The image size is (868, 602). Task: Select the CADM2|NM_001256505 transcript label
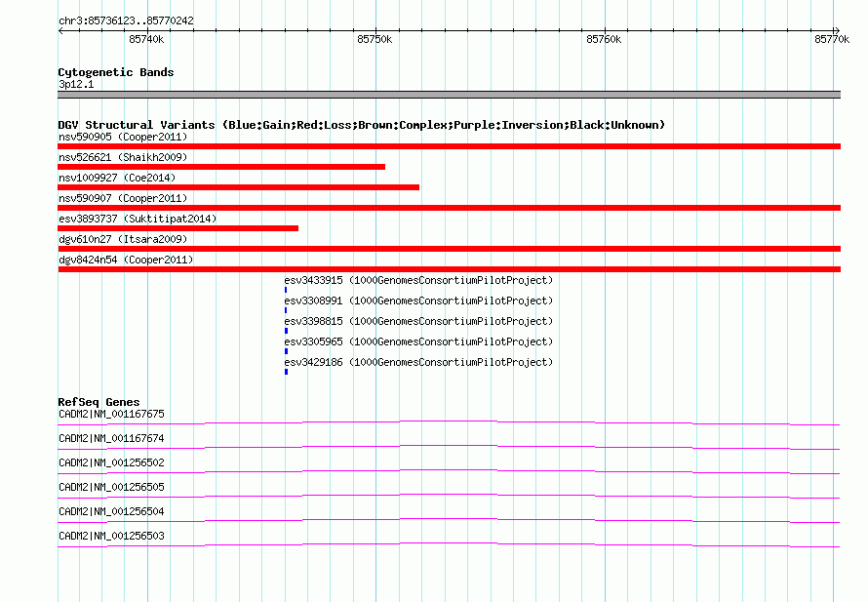(111, 488)
